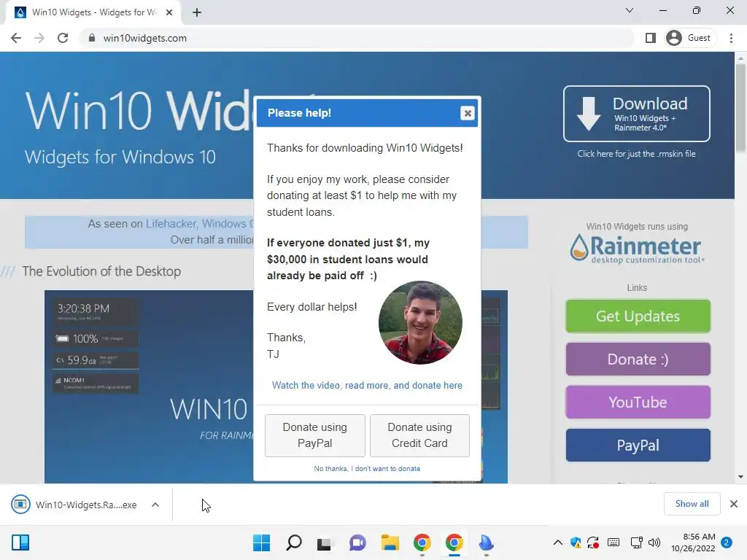Open the blue feather app in taskbar
The image size is (747, 560).
click(x=486, y=542)
